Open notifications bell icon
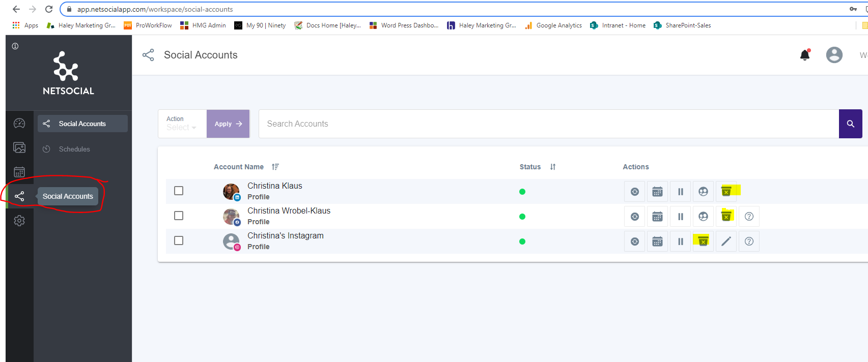The height and width of the screenshot is (362, 868). click(x=805, y=55)
